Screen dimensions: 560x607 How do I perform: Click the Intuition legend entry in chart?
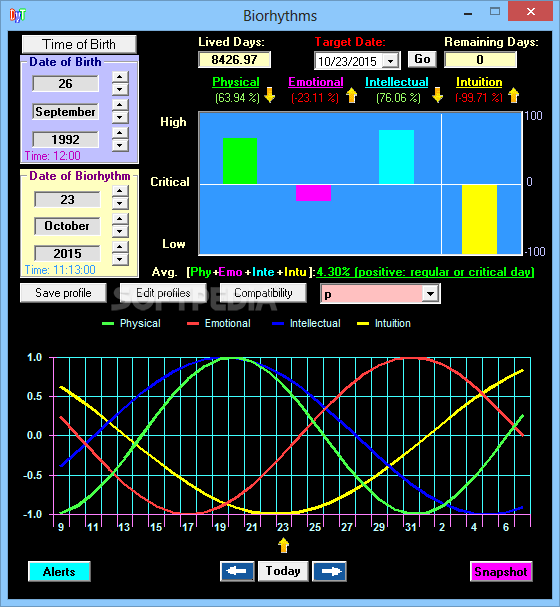pos(384,323)
